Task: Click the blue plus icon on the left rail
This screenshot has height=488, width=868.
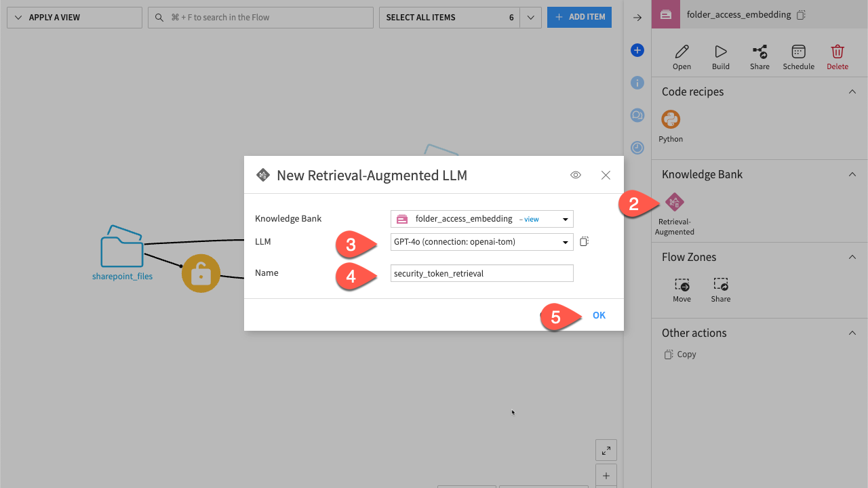Action: click(x=637, y=50)
